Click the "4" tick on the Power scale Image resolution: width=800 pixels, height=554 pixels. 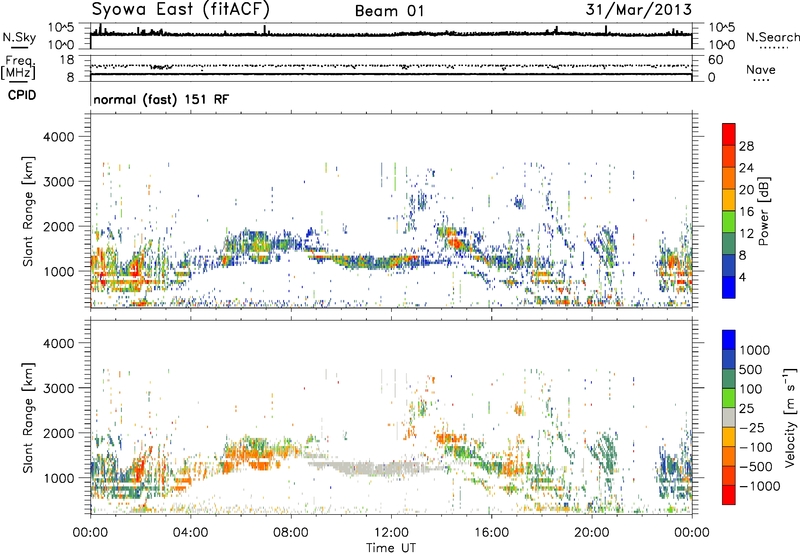743,277
